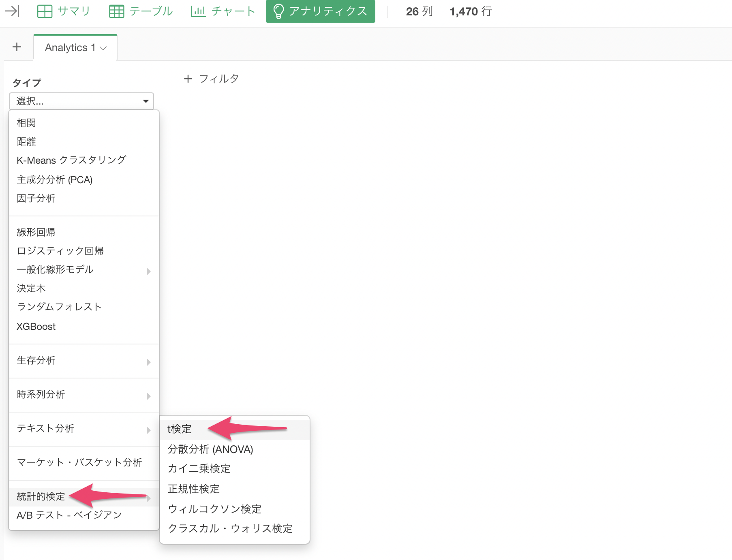
Task: Choose クラスカル・ウォリス検定
Action: (x=235, y=528)
